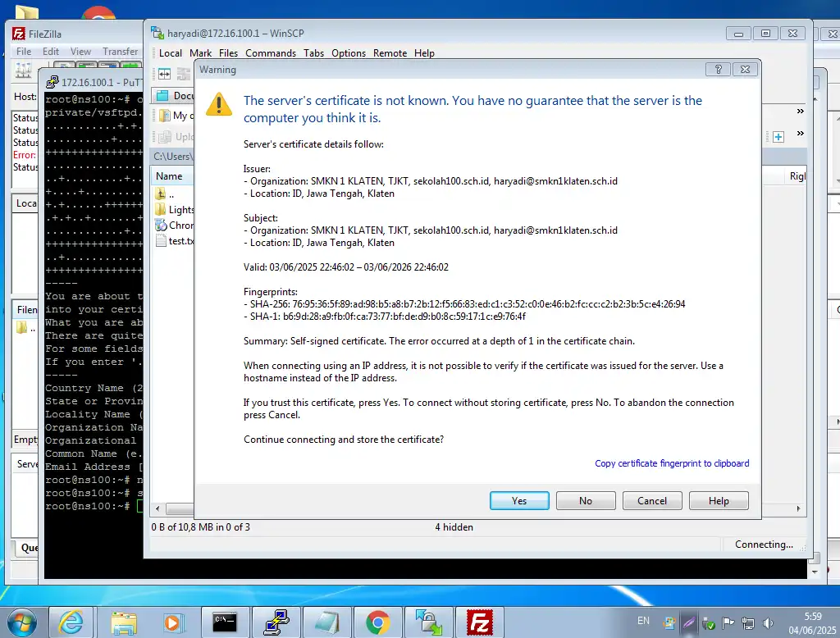The width and height of the screenshot is (840, 638).
Task: Click the dialog's question mark help icon
Action: coord(718,70)
